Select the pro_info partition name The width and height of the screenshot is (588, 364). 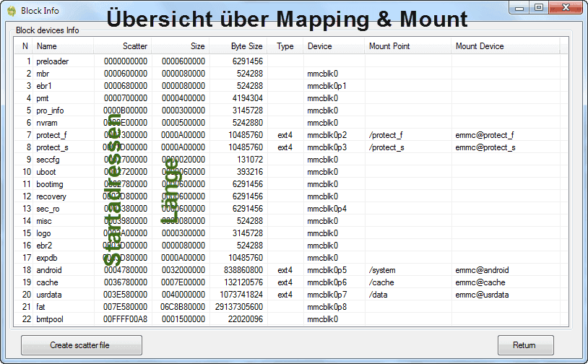click(50, 110)
